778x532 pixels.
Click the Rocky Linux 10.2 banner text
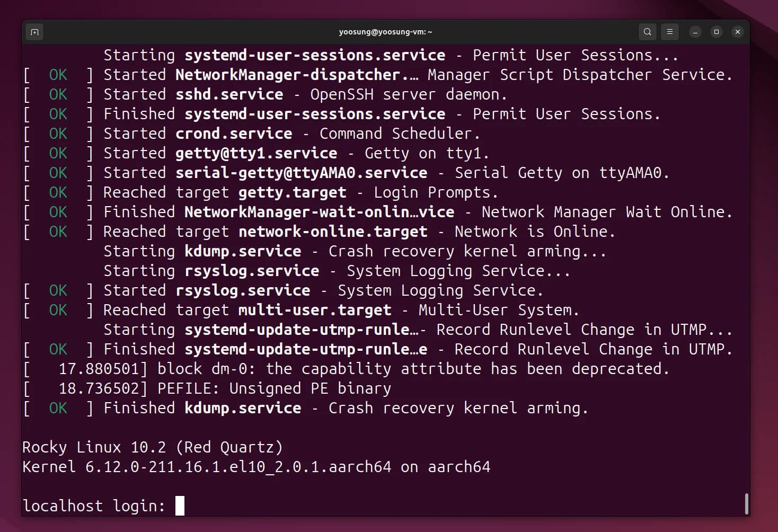[153, 447]
